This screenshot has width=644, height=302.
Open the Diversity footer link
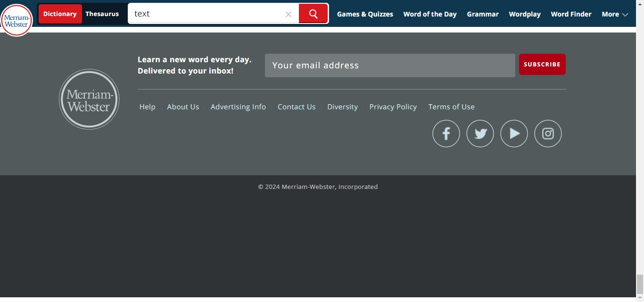(x=342, y=107)
